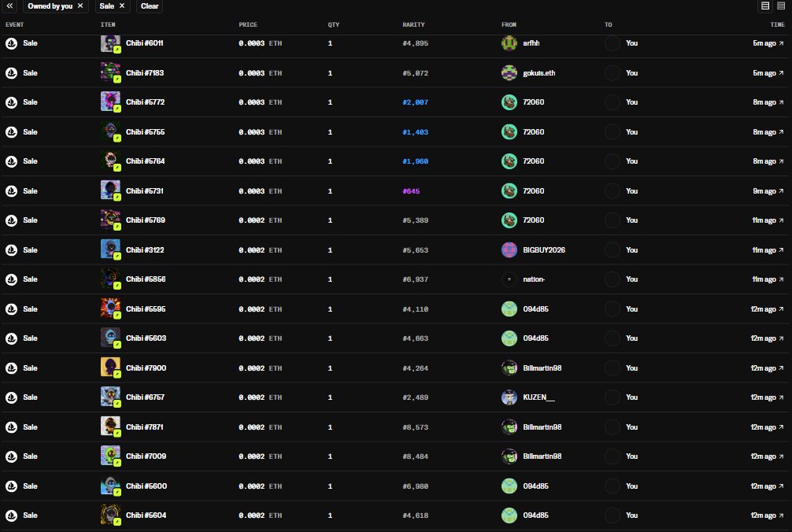Click the FROM column header

click(509, 24)
